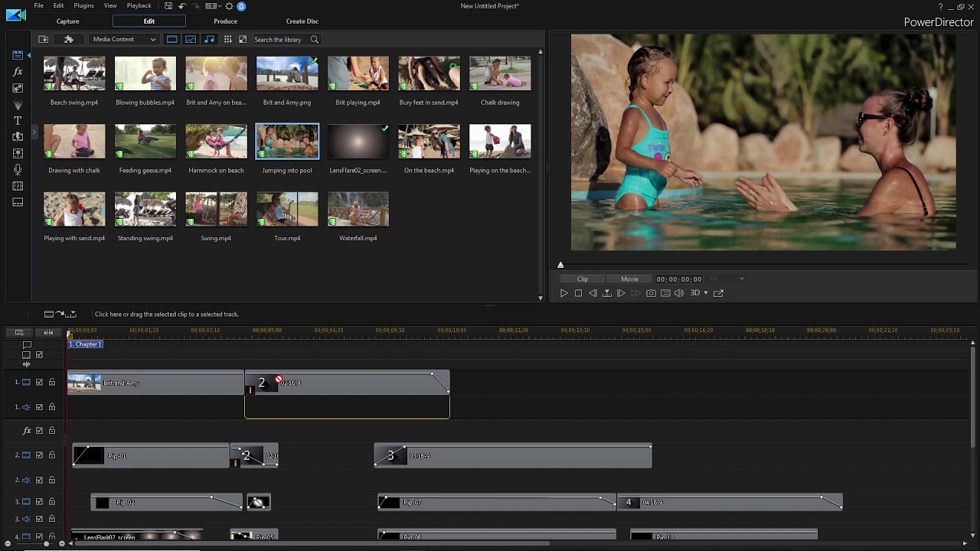Viewport: 980px width, 551px height.
Task: Switch to the Capture tab
Action: pos(67,21)
